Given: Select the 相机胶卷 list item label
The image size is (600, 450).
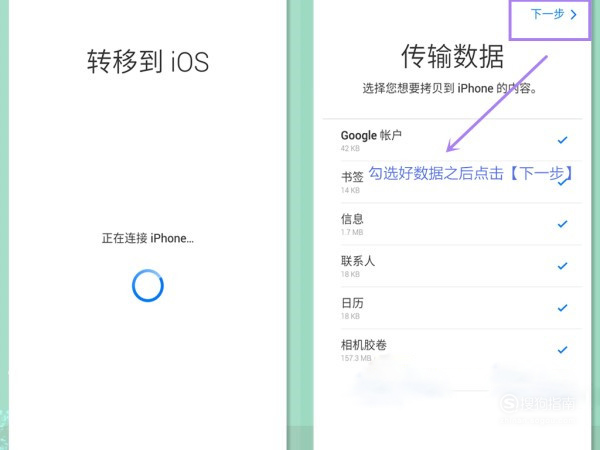Looking at the screenshot, I should pyautogui.click(x=364, y=345).
